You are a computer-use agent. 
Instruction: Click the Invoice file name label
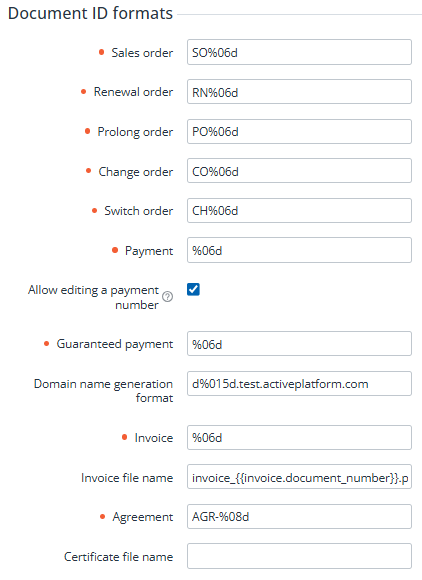[127, 478]
